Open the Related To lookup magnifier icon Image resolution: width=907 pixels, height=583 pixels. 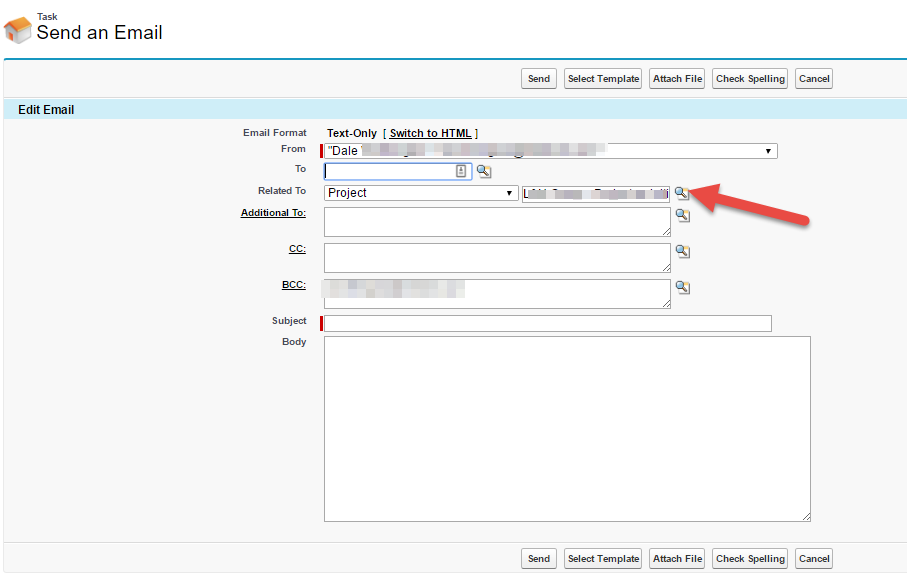pyautogui.click(x=681, y=192)
